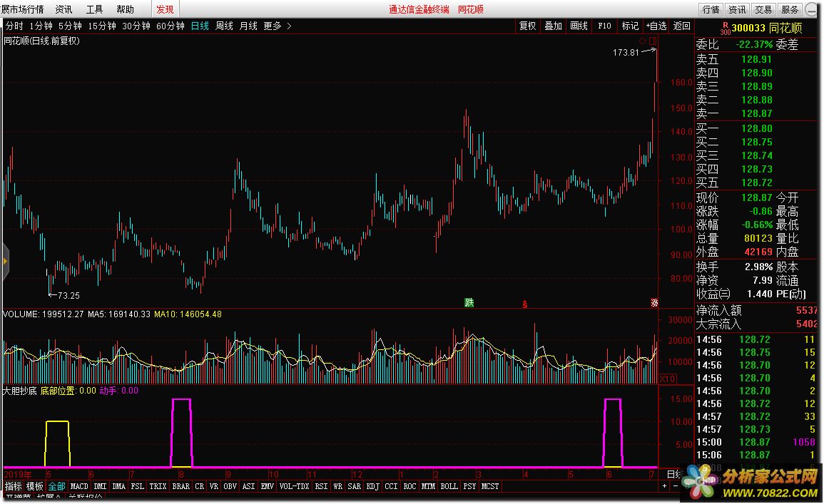Screen dimensions: 824x504
Task: Open the 工具 menu
Action: [x=94, y=9]
